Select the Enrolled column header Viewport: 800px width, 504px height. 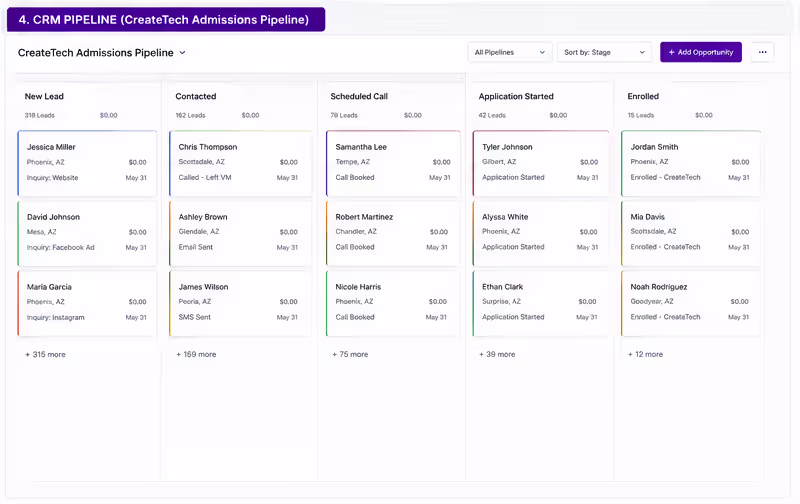643,96
